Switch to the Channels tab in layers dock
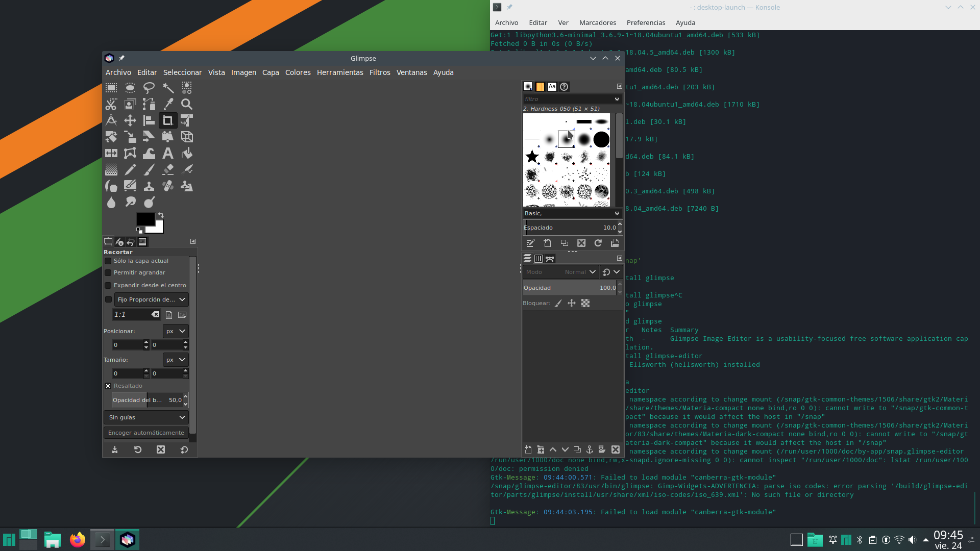Viewport: 980px width, 551px height. (538, 259)
